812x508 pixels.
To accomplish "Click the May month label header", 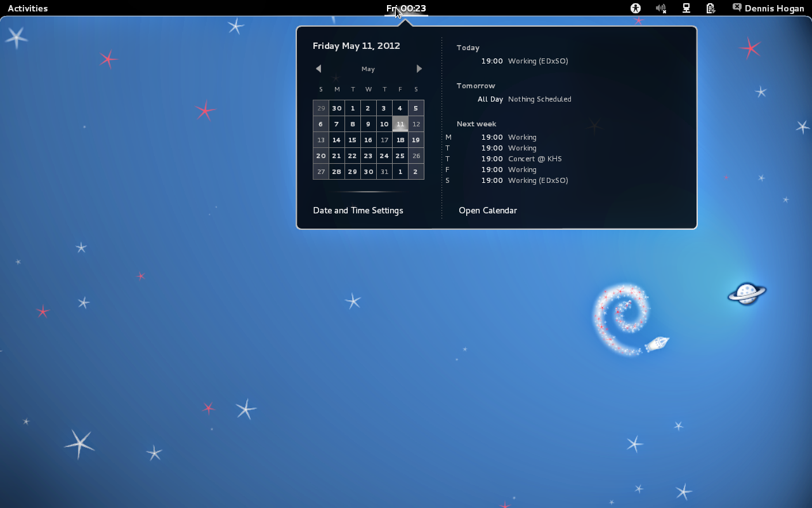I will (368, 69).
